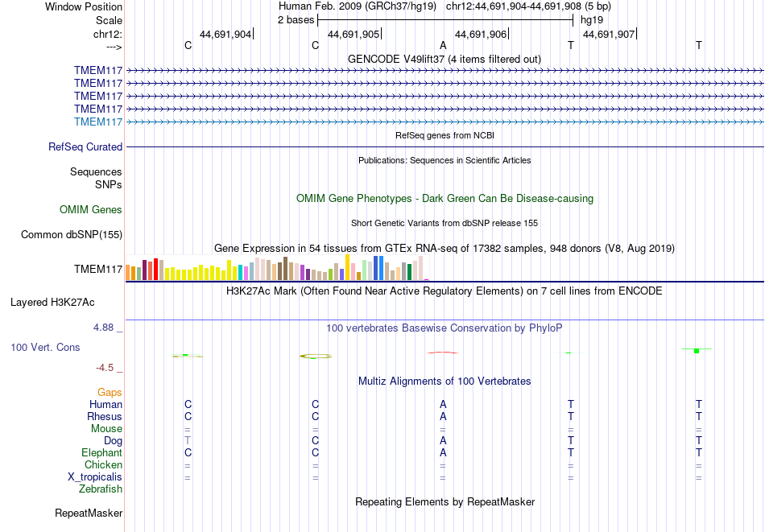Click the chr12: ruler label
The width and height of the screenshot is (765, 532).
coord(108,34)
